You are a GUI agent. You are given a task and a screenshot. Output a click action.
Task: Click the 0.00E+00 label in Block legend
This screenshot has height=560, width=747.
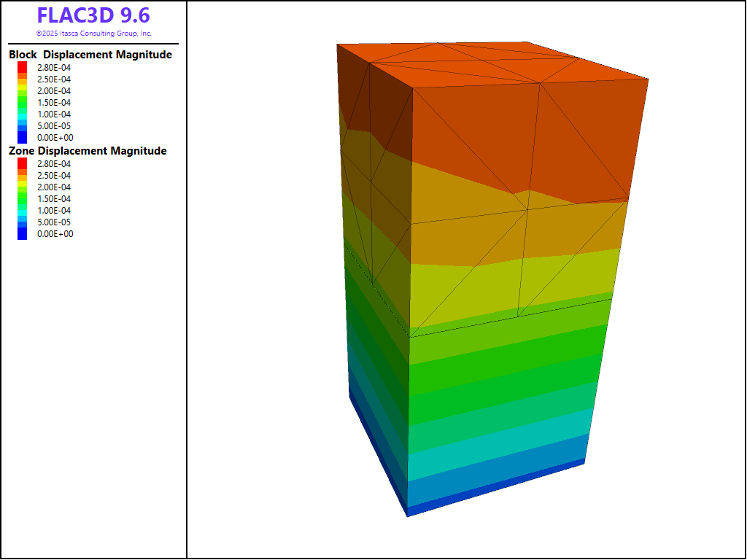click(55, 138)
